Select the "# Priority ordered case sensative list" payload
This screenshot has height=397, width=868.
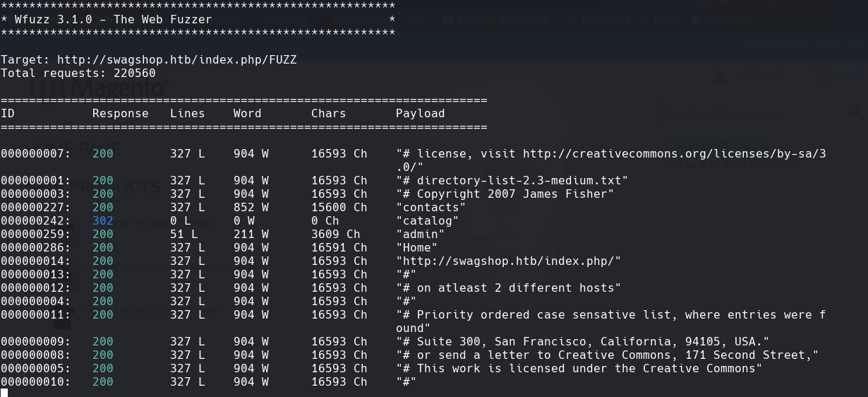coord(611,321)
